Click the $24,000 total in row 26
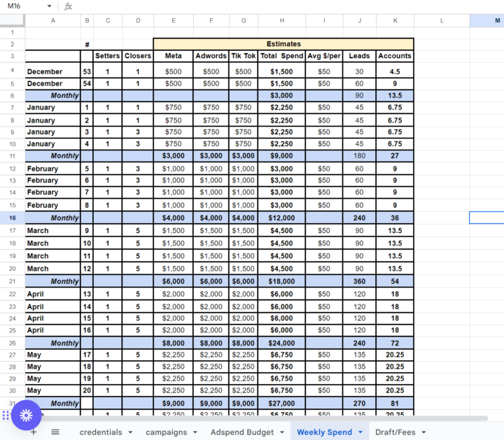504x440 pixels. [x=282, y=343]
